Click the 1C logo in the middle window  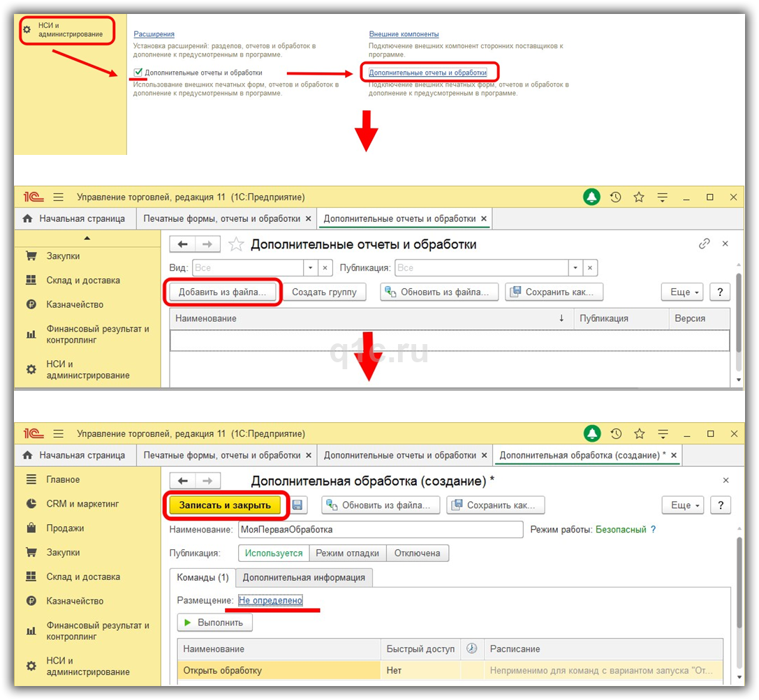(33, 197)
